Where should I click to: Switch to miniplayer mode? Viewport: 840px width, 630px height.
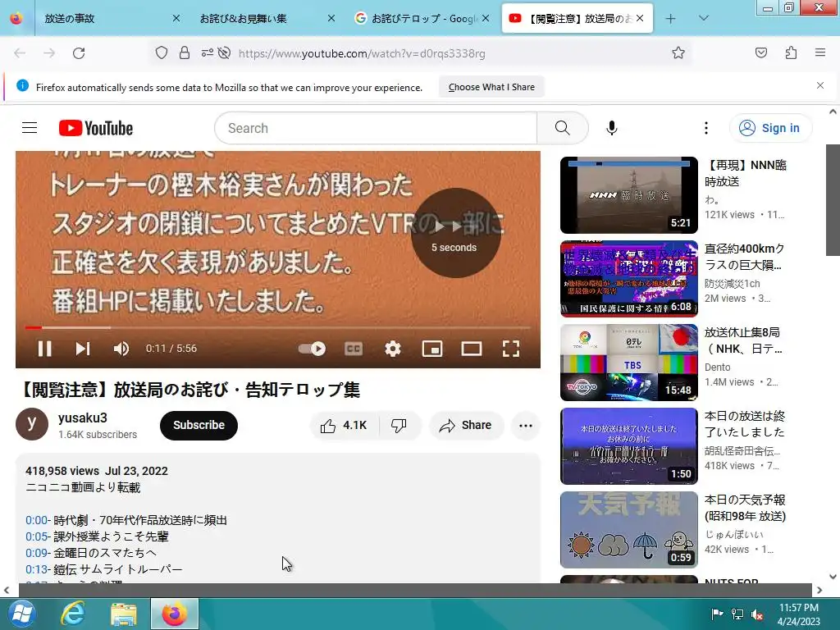click(431, 349)
